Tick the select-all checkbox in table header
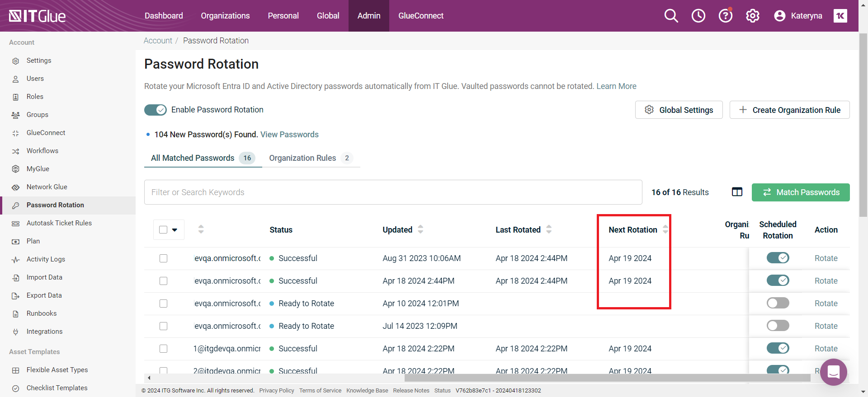This screenshot has height=397, width=868. 163,229
